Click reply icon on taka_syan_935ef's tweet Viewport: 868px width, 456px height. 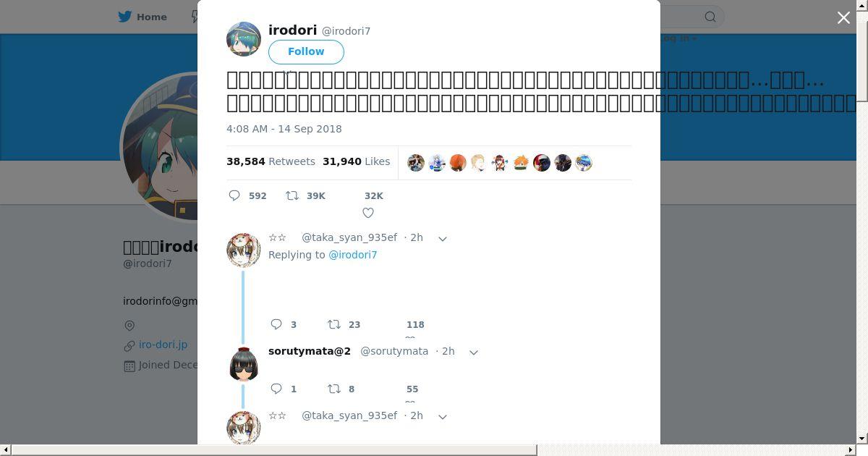pos(276,324)
